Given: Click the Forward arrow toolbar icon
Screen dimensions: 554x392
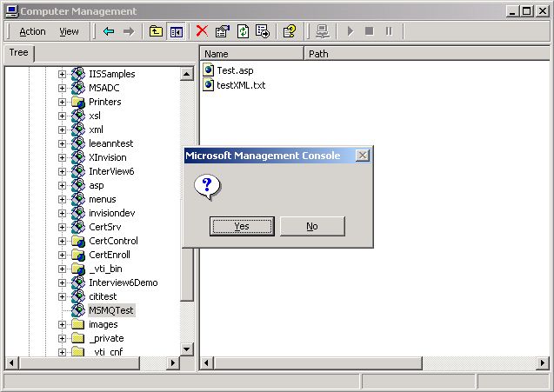Looking at the screenshot, I should coord(129,31).
